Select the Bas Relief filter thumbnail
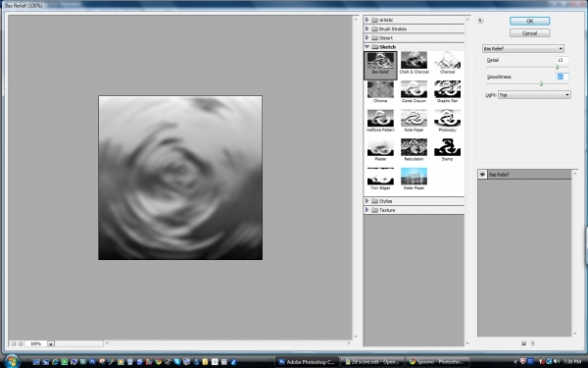Image resolution: width=588 pixels, height=368 pixels. coord(380,61)
